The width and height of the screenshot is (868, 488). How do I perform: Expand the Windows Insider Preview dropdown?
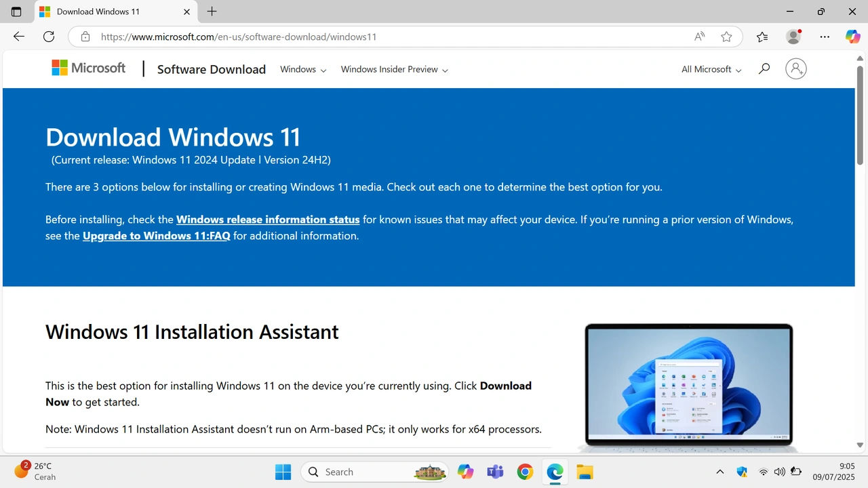click(x=395, y=69)
